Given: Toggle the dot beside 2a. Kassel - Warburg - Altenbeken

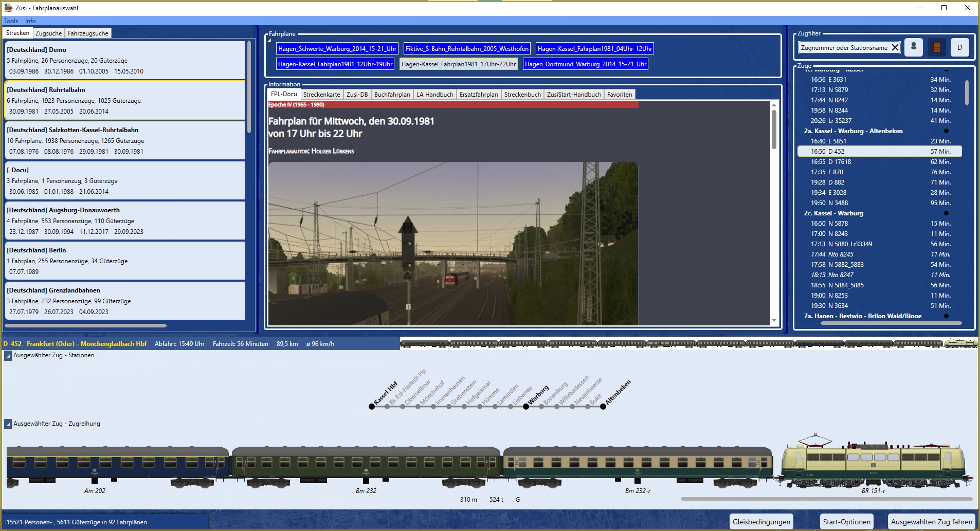Looking at the screenshot, I should tap(946, 131).
